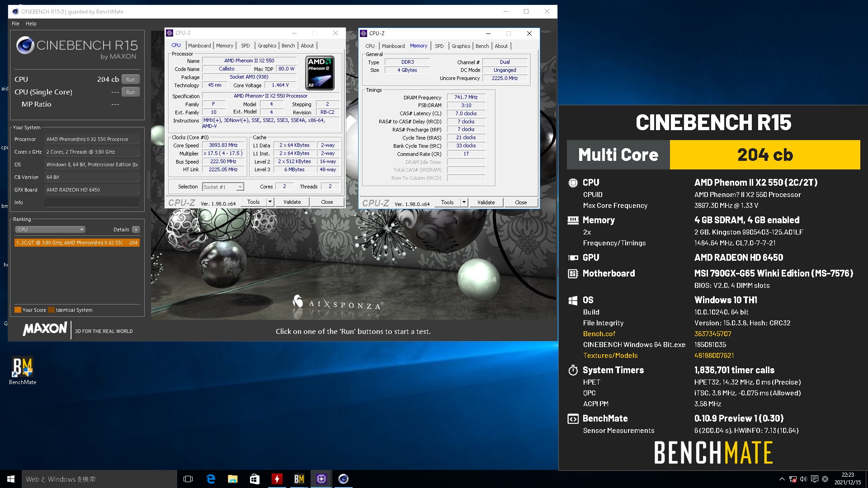Click the MAXON logo in Cinebench footer
Screen dimensions: 868x488
[45, 328]
